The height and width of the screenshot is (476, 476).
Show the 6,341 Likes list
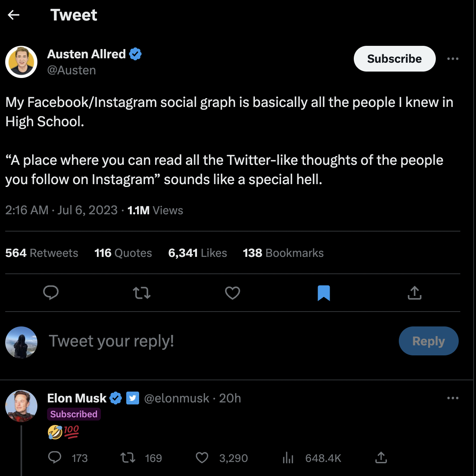197,253
